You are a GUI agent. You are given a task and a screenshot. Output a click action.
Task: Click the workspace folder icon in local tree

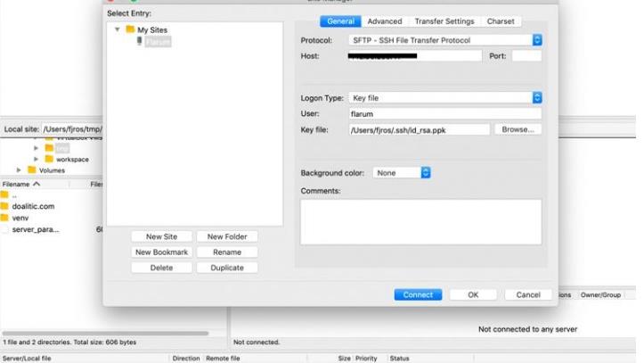(48, 160)
